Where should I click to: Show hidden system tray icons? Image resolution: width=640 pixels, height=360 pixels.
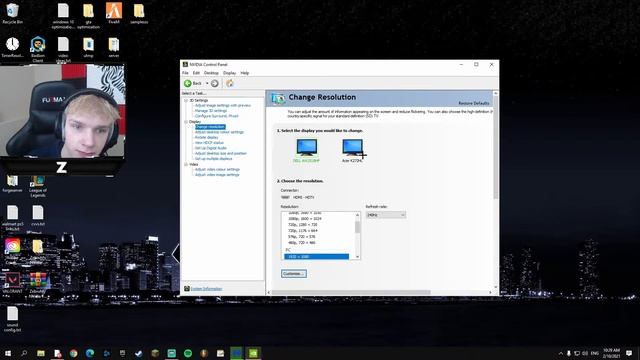pyautogui.click(x=560, y=353)
